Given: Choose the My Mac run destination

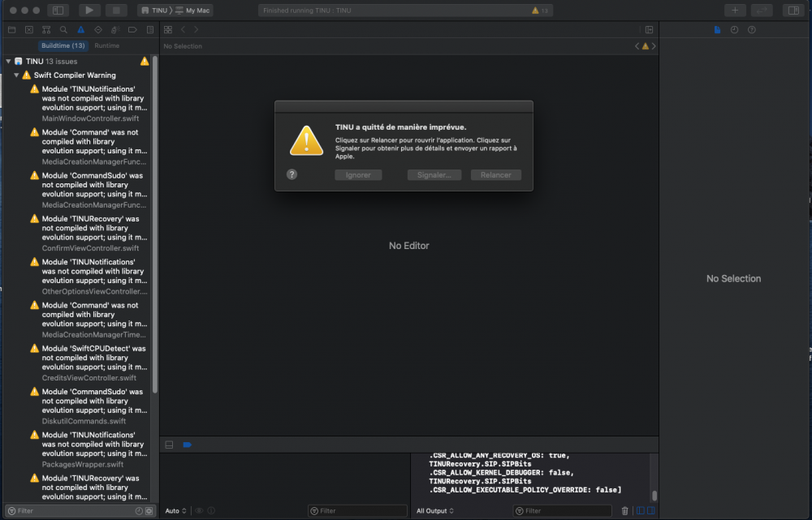Looking at the screenshot, I should pyautogui.click(x=192, y=11).
